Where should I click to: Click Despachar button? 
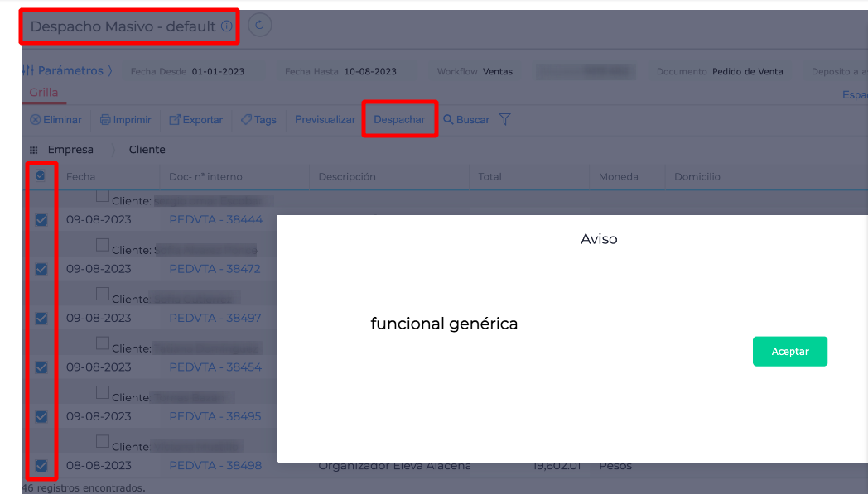click(399, 119)
